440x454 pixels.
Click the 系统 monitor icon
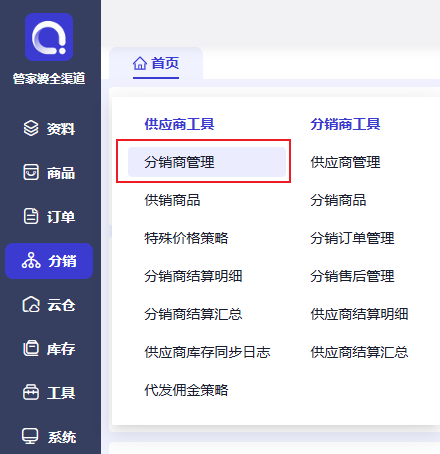pyautogui.click(x=30, y=436)
